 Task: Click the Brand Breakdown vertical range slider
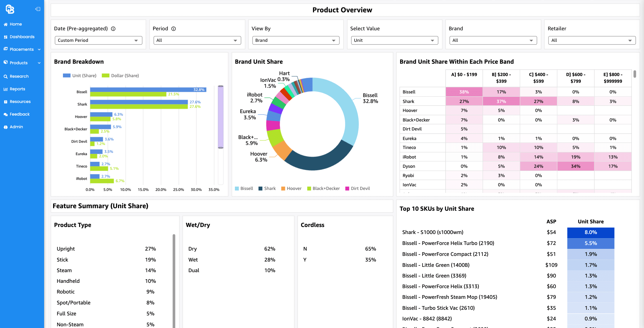pyautogui.click(x=221, y=117)
